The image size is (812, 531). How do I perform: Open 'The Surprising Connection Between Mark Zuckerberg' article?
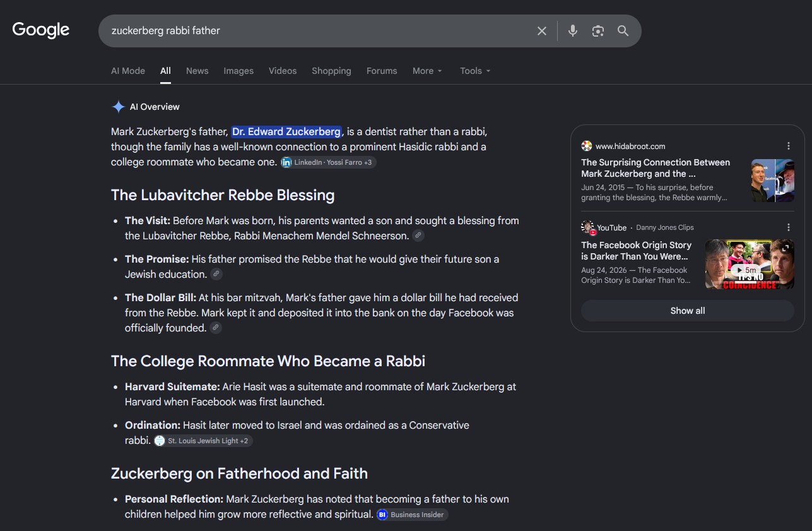click(x=656, y=168)
